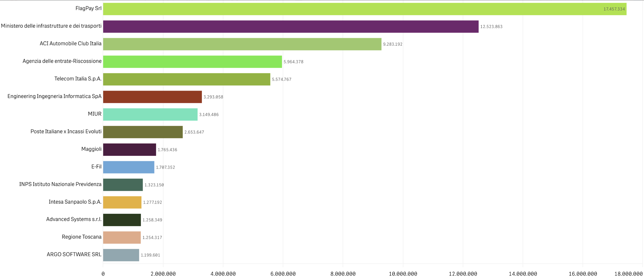The width and height of the screenshot is (644, 278).
Task: Click the ACI Automobile Club Italia bar
Action: point(242,44)
